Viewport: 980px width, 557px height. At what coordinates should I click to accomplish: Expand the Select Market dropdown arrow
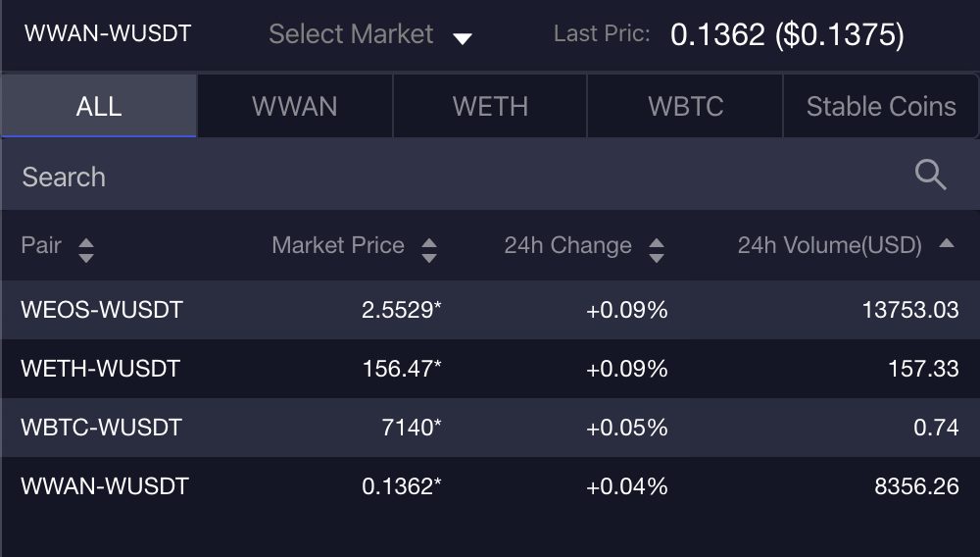[463, 38]
